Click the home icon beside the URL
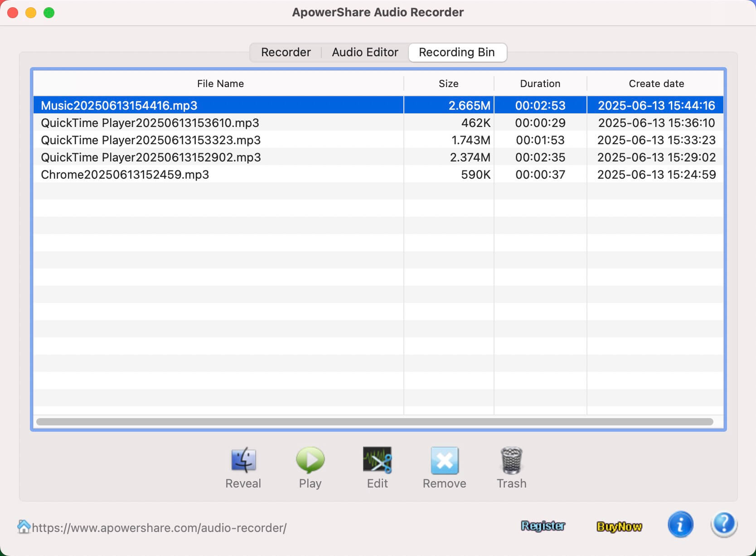The height and width of the screenshot is (556, 756). (x=24, y=527)
